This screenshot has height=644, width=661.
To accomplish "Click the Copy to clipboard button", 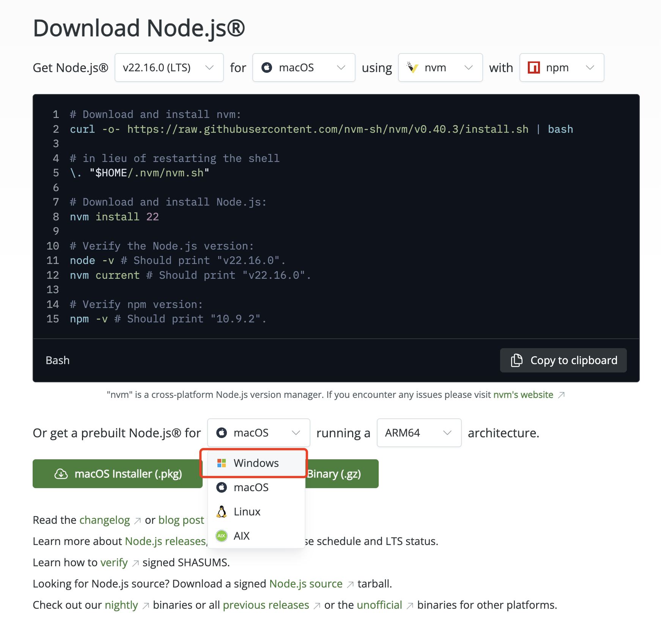I will [563, 360].
